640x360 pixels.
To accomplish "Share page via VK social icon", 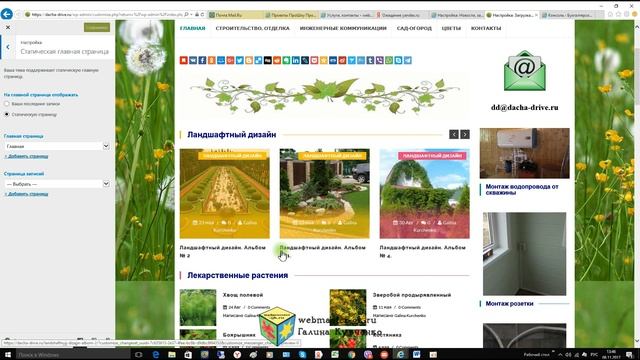I will pos(193,60).
